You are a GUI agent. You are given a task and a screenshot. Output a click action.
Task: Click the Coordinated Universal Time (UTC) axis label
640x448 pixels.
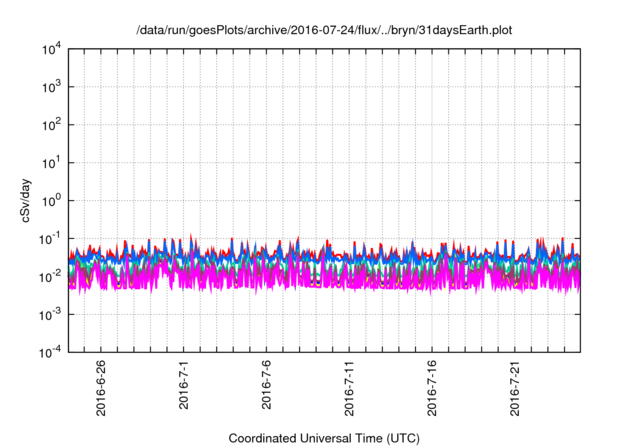click(324, 439)
